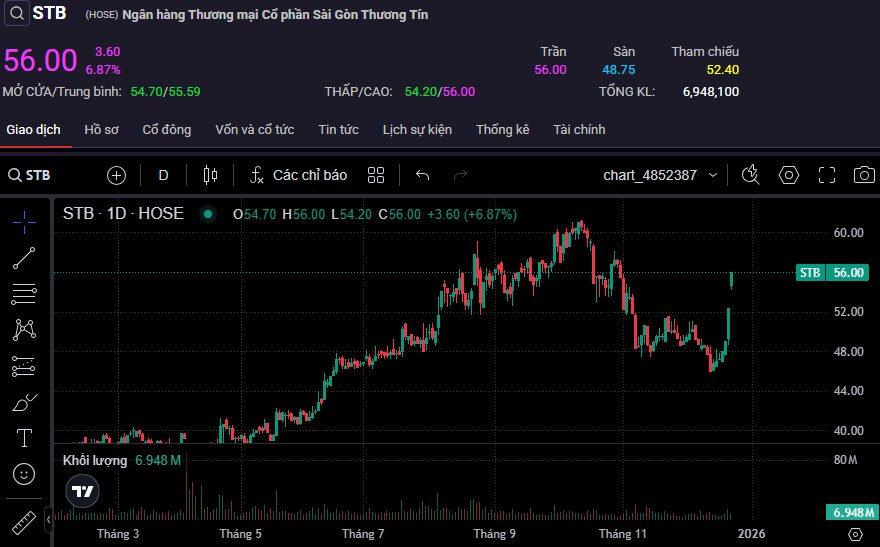This screenshot has height=547, width=880.
Task: Switch to the Hồ sơ tab
Action: (102, 130)
